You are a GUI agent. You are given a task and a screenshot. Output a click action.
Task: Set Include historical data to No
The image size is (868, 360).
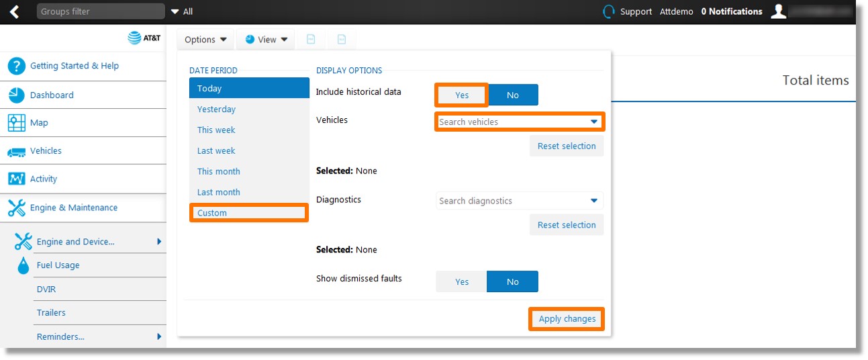click(x=513, y=95)
